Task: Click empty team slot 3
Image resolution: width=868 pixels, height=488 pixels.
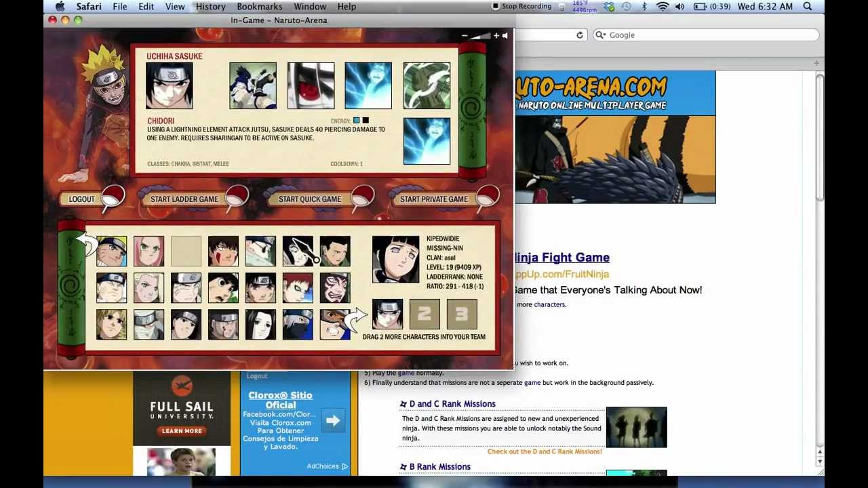Action: coord(462,314)
